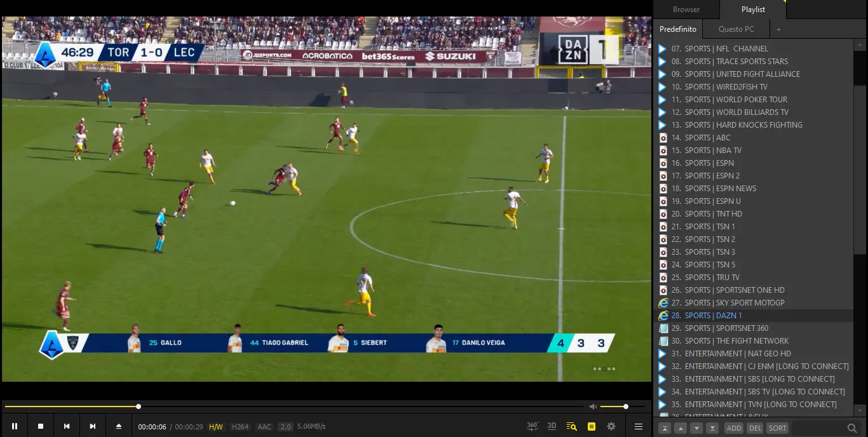Switch to the Browser tab

(686, 10)
